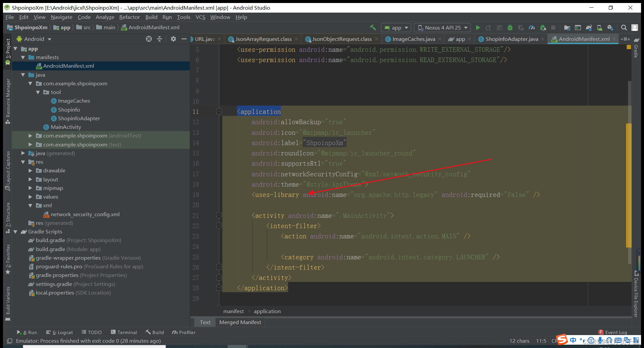
Task: Toggle the 1: Project side panel
Action: tap(8, 51)
